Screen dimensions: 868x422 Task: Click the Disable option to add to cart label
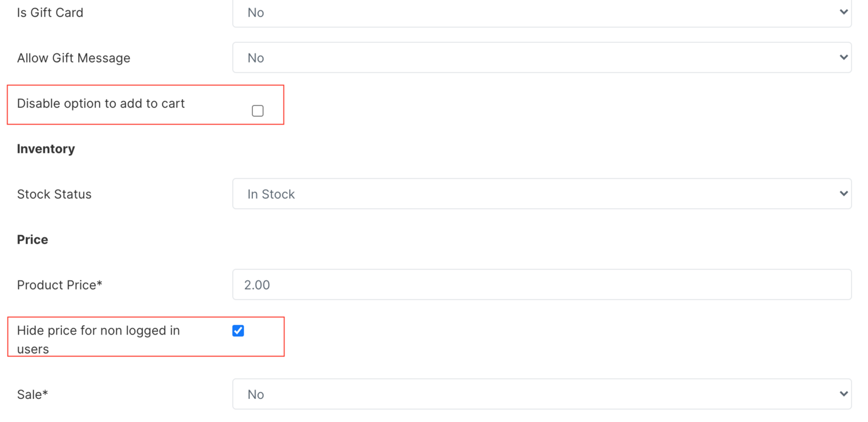tap(101, 104)
